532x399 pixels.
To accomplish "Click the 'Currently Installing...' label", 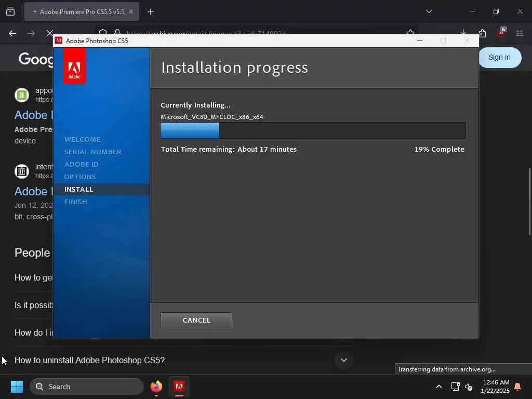I will pos(195,105).
